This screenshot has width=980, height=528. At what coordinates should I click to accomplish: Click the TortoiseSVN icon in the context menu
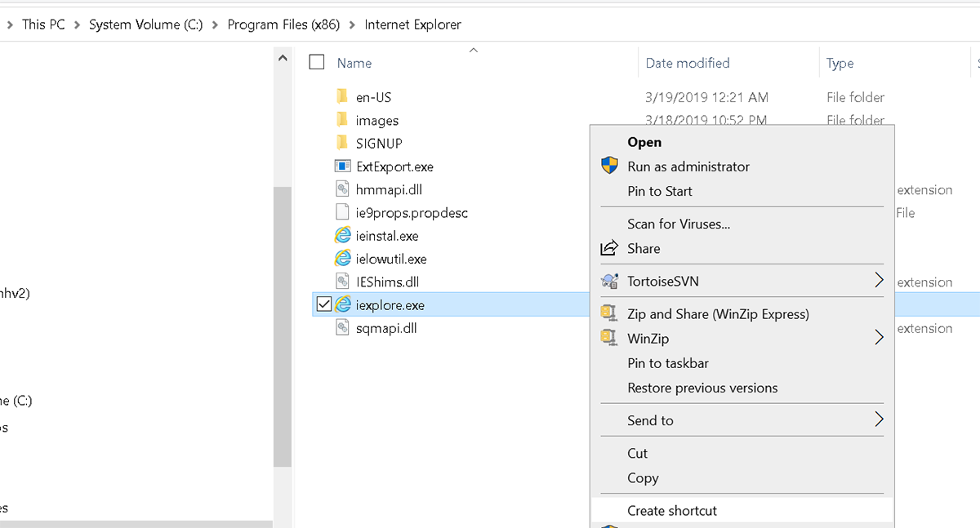(x=609, y=282)
